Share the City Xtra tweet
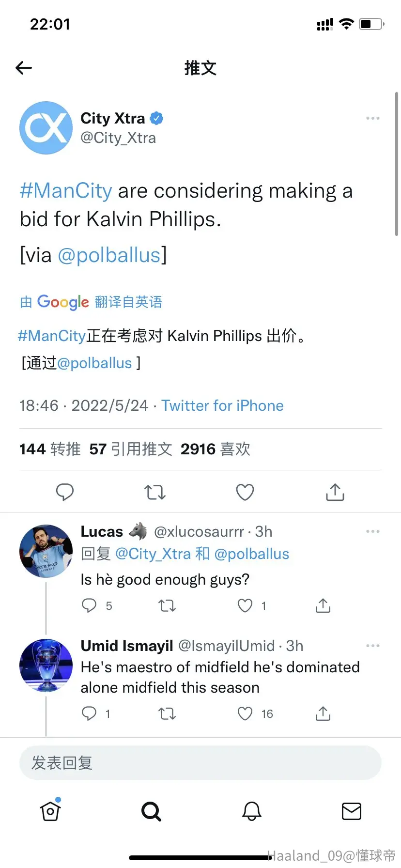This screenshot has height=868, width=401. (x=335, y=492)
